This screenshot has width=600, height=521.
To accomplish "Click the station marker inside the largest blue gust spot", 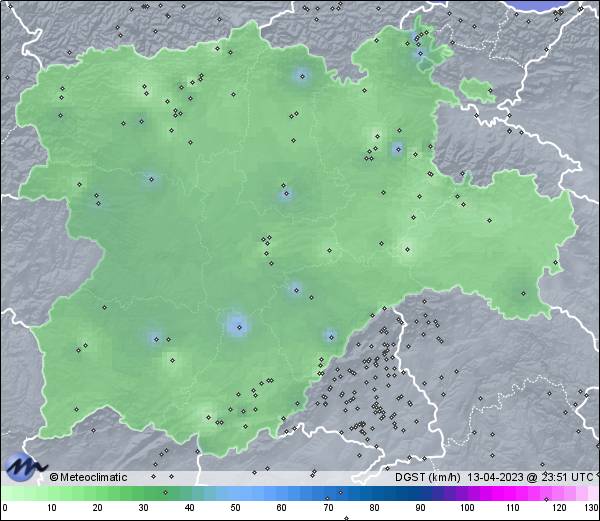I will 240,327.
